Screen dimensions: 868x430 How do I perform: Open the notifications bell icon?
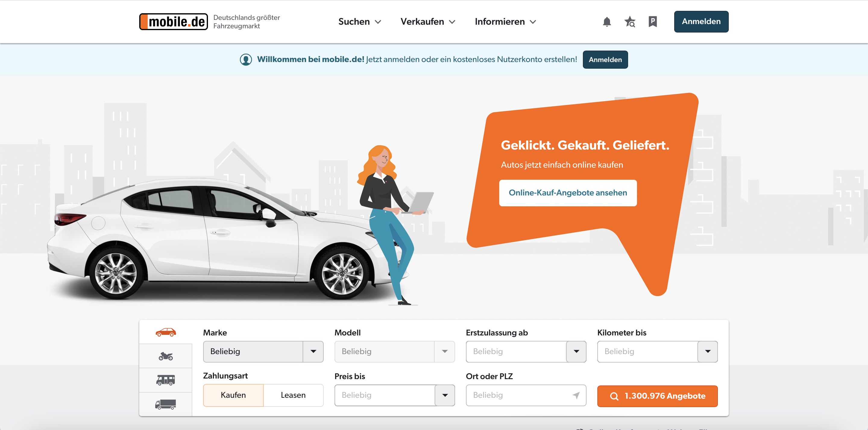tap(606, 22)
